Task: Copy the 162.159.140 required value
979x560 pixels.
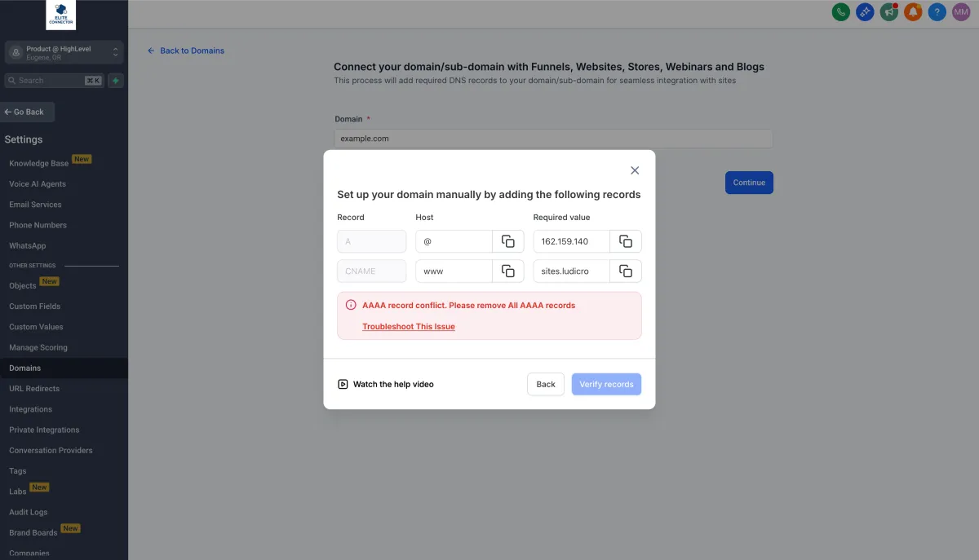Action: click(626, 241)
